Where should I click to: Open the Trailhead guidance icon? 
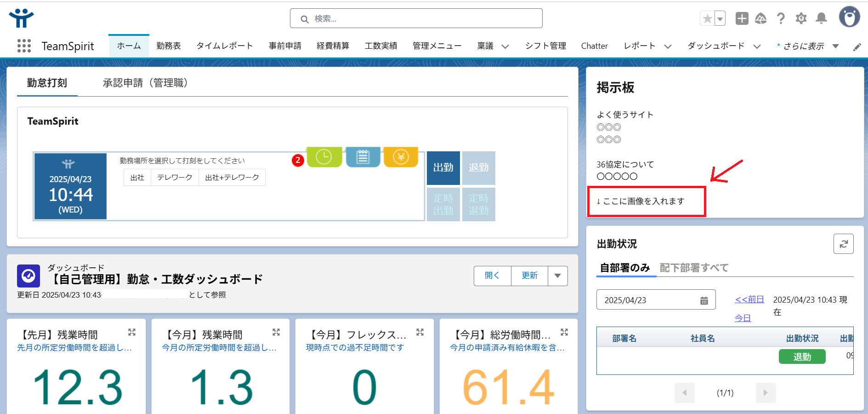click(x=761, y=18)
